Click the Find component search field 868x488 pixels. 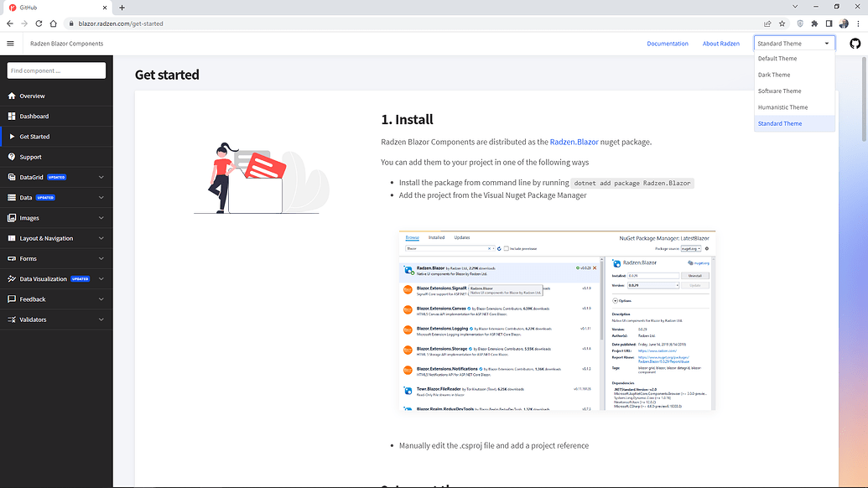pyautogui.click(x=56, y=70)
